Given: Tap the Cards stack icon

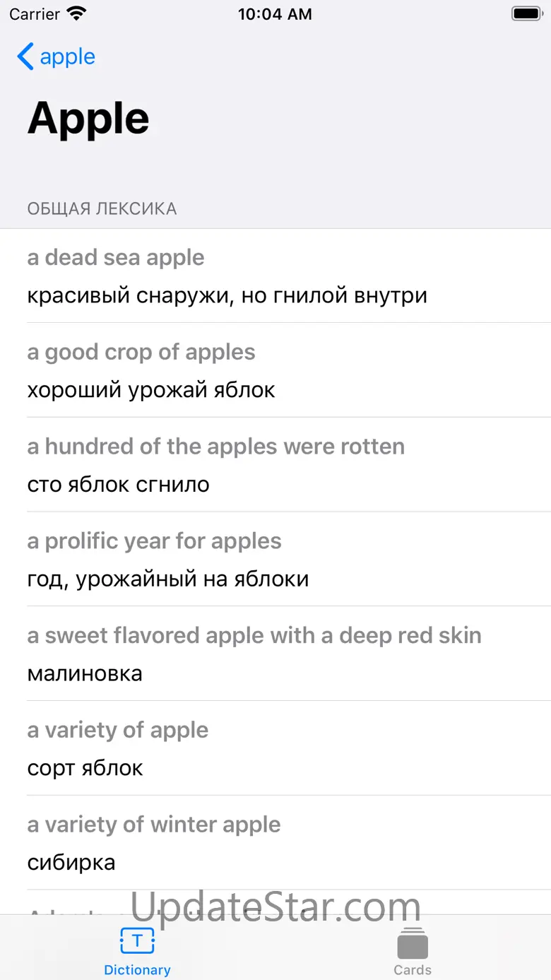Looking at the screenshot, I should tap(413, 943).
